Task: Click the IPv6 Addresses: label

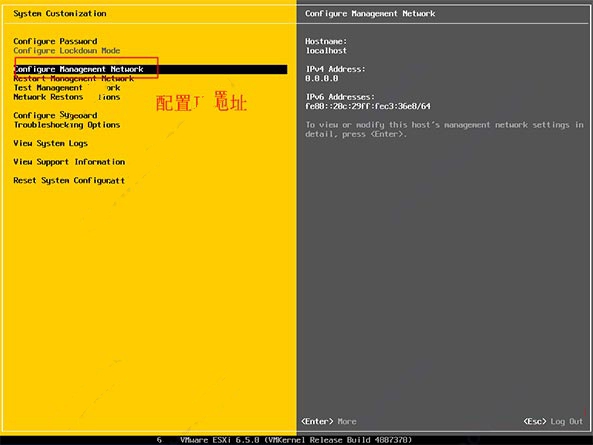Action: coord(340,97)
